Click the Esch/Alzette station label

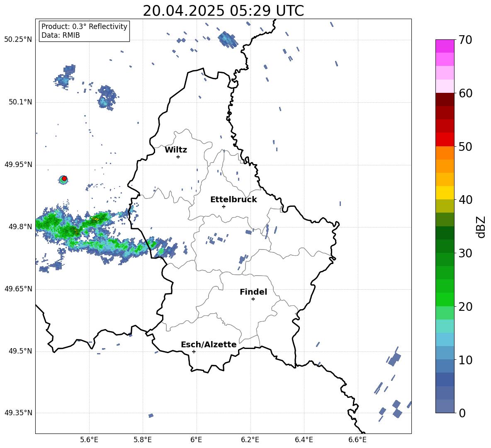209,345
